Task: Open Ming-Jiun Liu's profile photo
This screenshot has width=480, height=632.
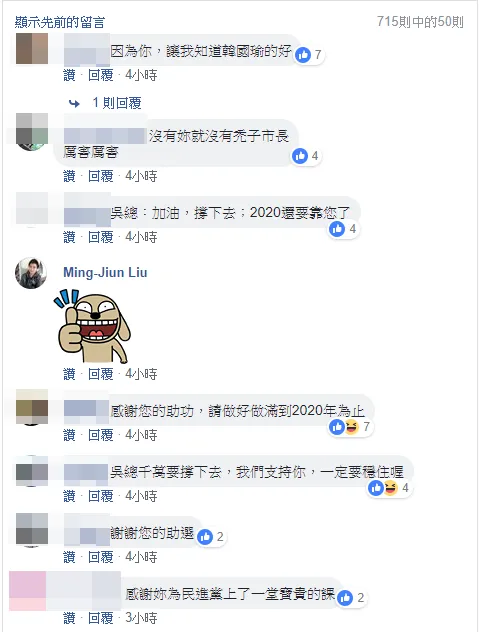Action: pyautogui.click(x=31, y=273)
